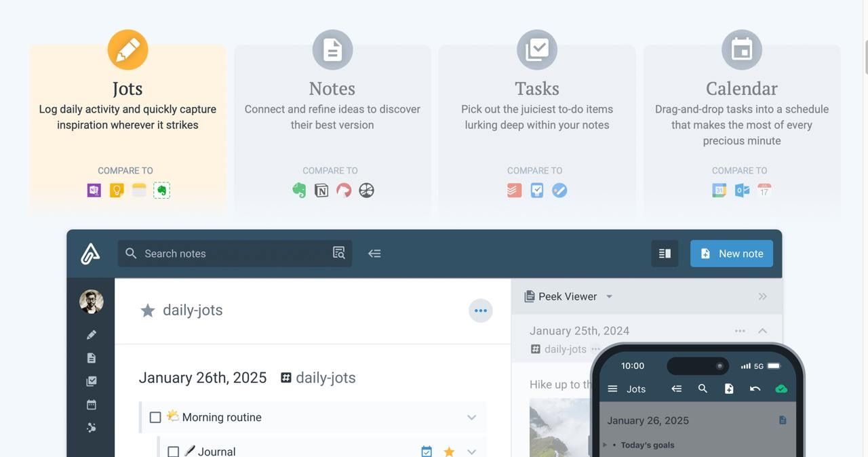Open the Tasks checkmark icon in sidebar
Image resolution: width=868 pixels, height=457 pixels.
[92, 382]
